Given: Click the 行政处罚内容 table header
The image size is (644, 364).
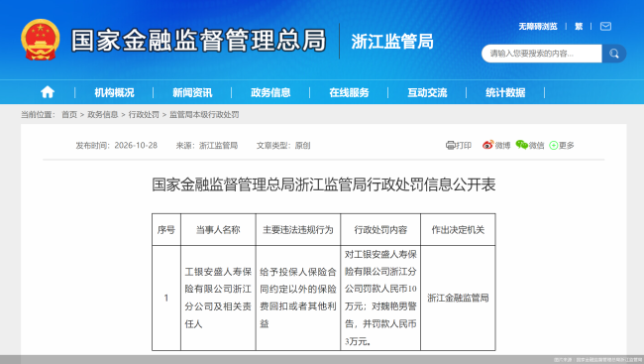Looking at the screenshot, I should point(380,230).
